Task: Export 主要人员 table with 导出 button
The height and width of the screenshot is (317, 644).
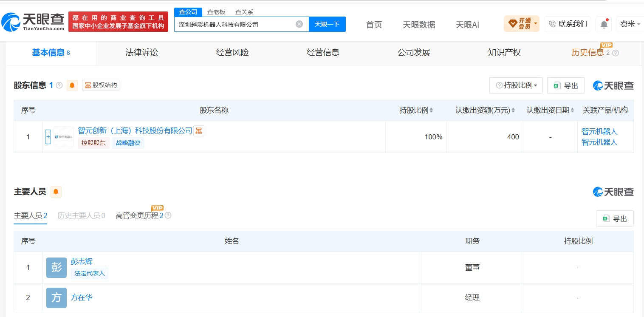Action: pos(615,218)
